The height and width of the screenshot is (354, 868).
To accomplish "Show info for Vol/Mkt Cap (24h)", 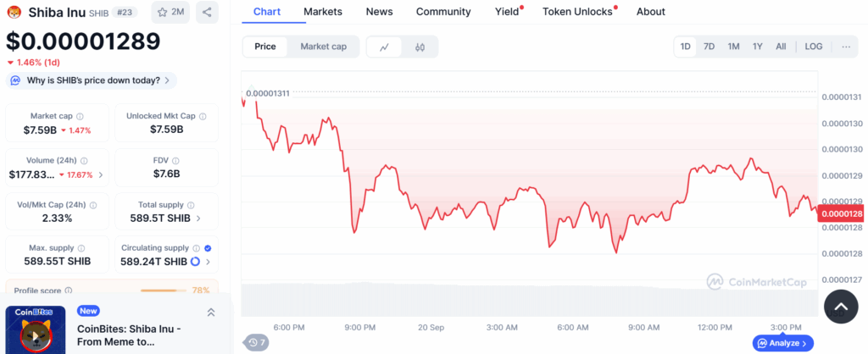I will 93,205.
